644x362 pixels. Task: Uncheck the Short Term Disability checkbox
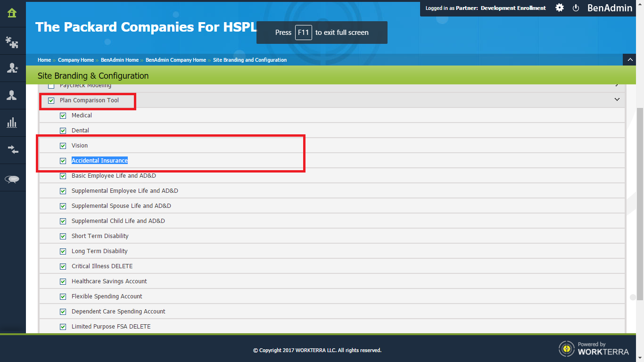click(63, 236)
